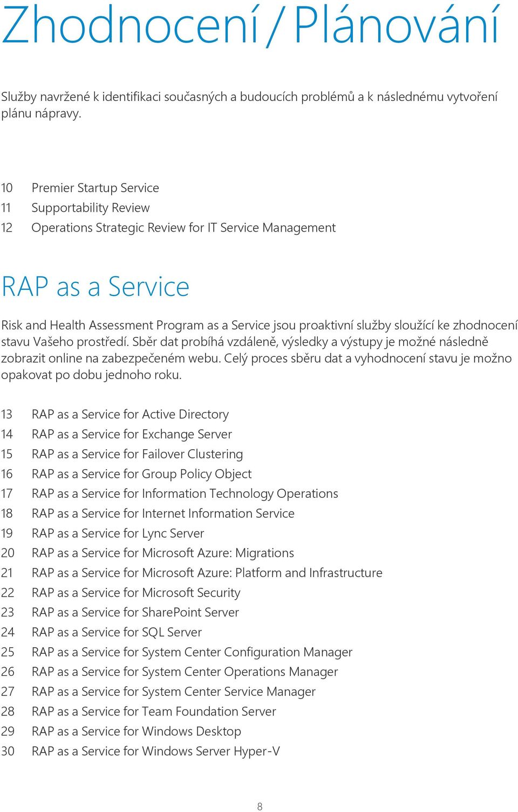Select RAP for Internet Information Service entry

tap(163, 513)
